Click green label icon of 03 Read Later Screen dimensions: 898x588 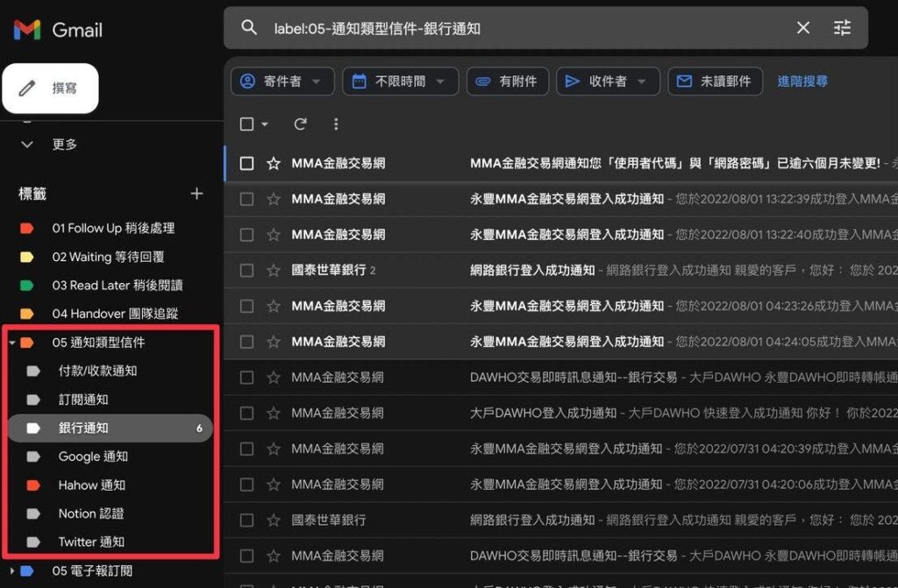pyautogui.click(x=27, y=285)
